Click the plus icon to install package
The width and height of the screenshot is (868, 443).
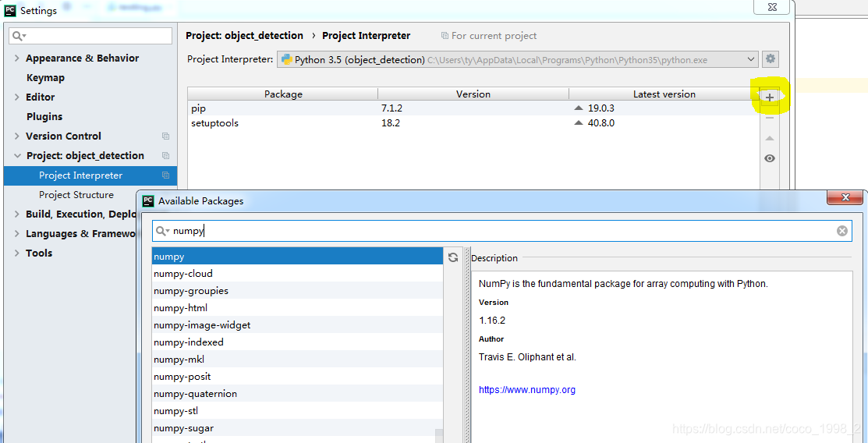(770, 98)
